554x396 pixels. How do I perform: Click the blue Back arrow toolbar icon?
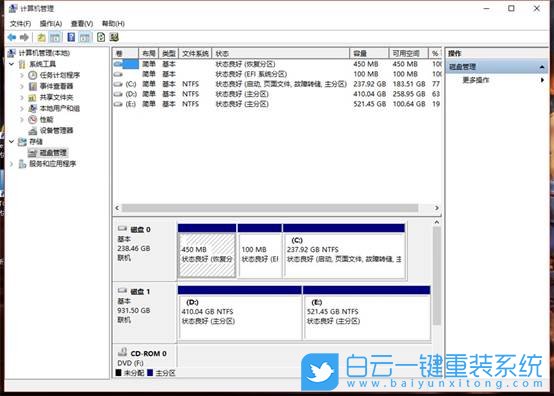click(x=12, y=37)
